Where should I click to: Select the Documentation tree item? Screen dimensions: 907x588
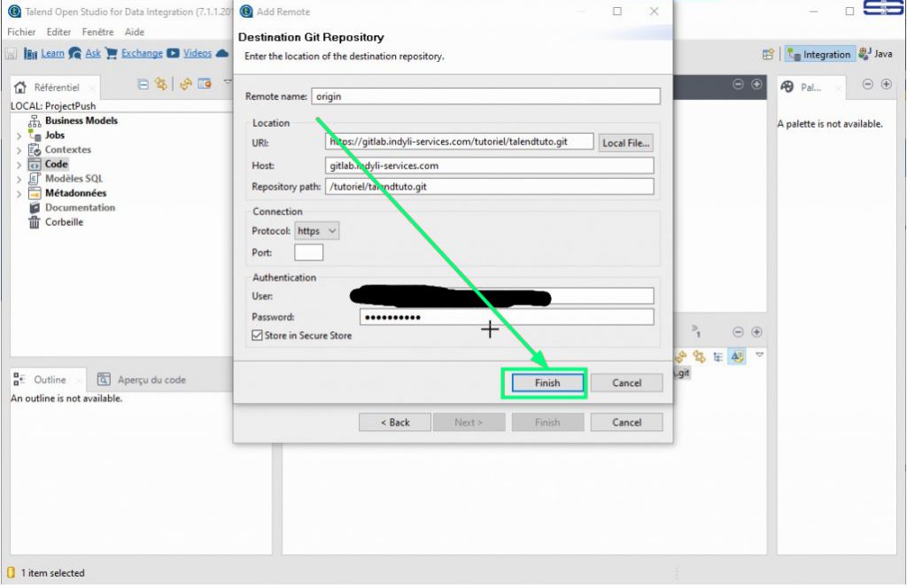tap(80, 207)
